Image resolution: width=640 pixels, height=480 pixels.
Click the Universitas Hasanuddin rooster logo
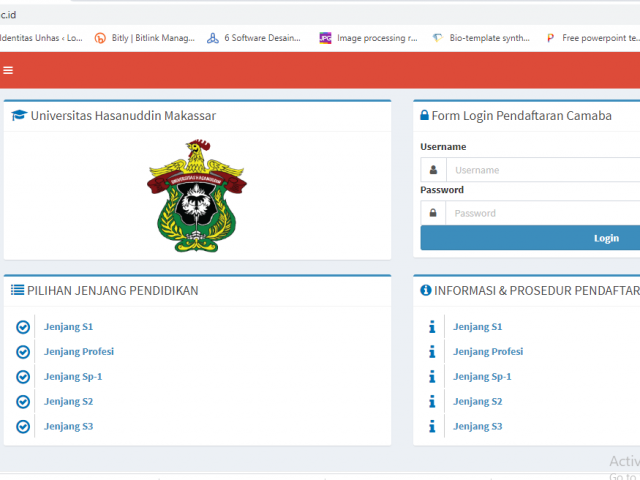(x=196, y=195)
